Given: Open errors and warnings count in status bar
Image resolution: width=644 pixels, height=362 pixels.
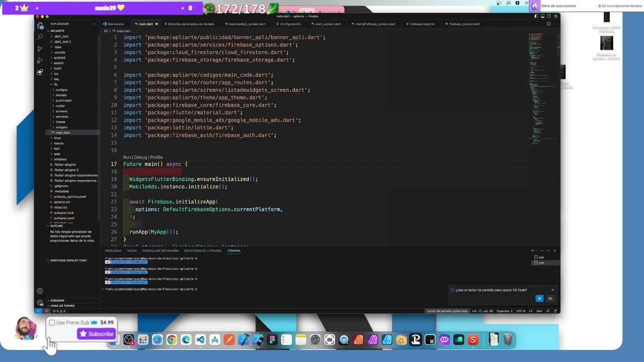Looking at the screenshot, I should click(x=59, y=311).
